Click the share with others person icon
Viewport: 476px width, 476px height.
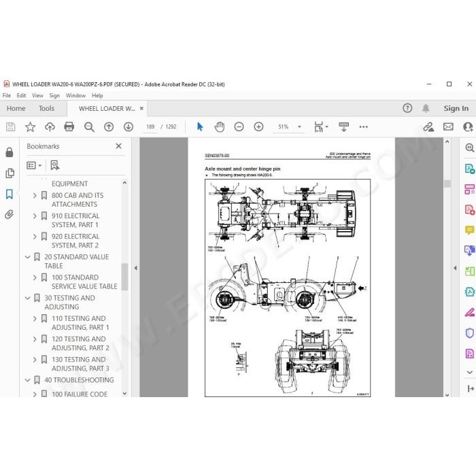468,126
